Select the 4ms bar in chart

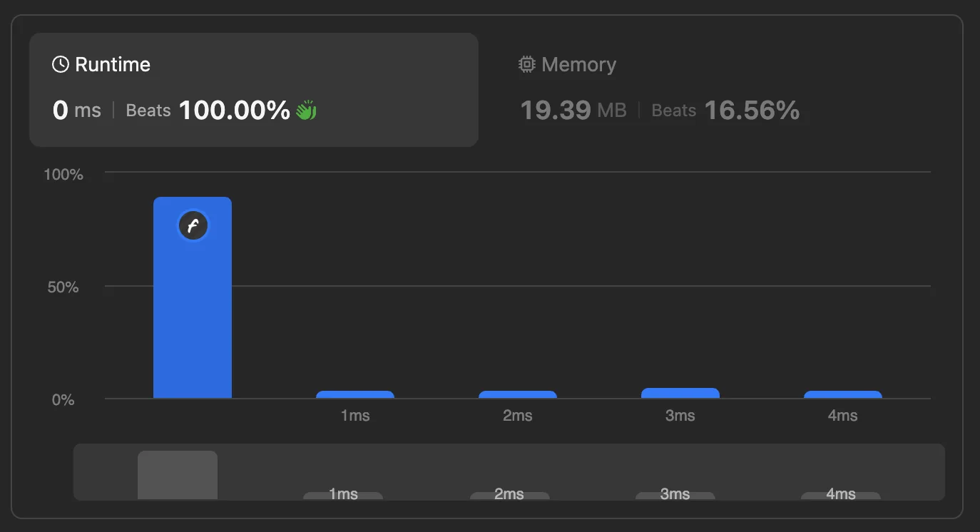[843, 394]
